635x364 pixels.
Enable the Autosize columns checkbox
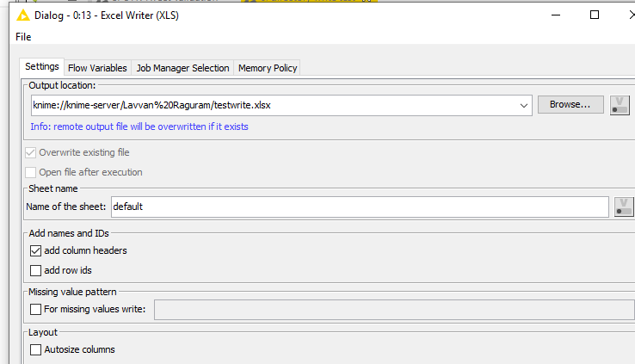[x=35, y=349]
